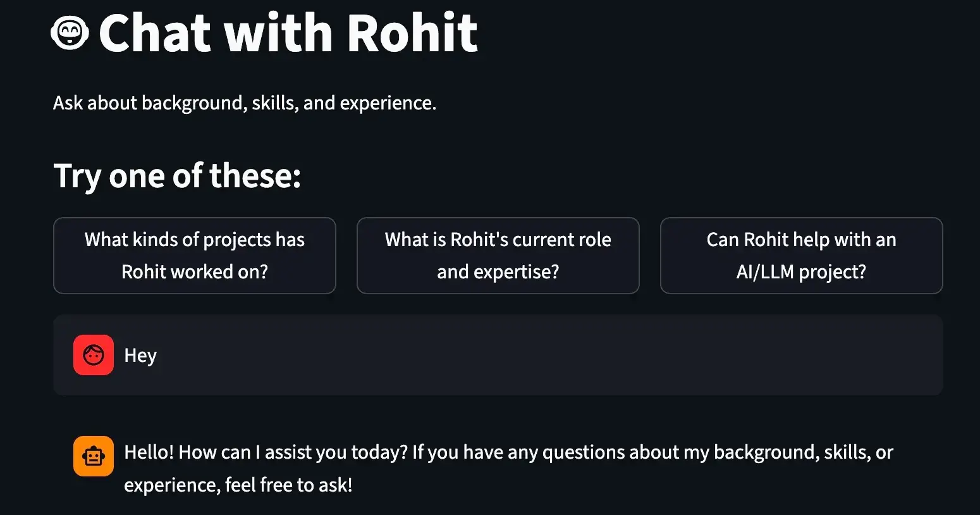This screenshot has height=515, width=980.
Task: Select 'What is Rohit's current role and expertise?'
Action: point(498,256)
